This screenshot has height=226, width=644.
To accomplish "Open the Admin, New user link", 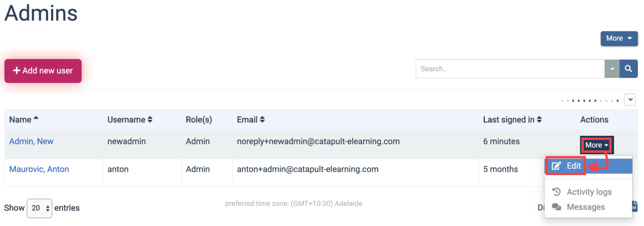I will [x=31, y=141].
